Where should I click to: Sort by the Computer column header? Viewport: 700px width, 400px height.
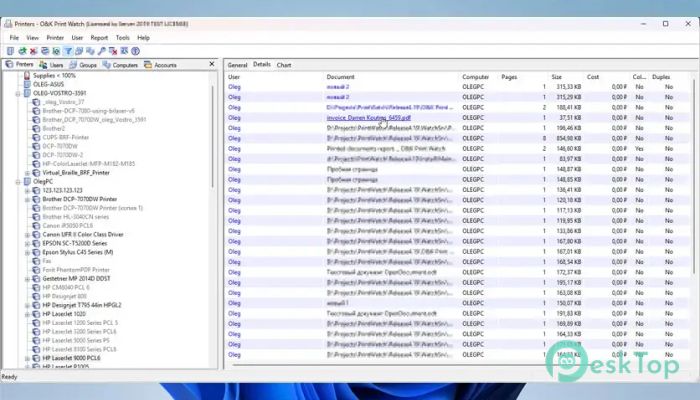click(x=475, y=77)
